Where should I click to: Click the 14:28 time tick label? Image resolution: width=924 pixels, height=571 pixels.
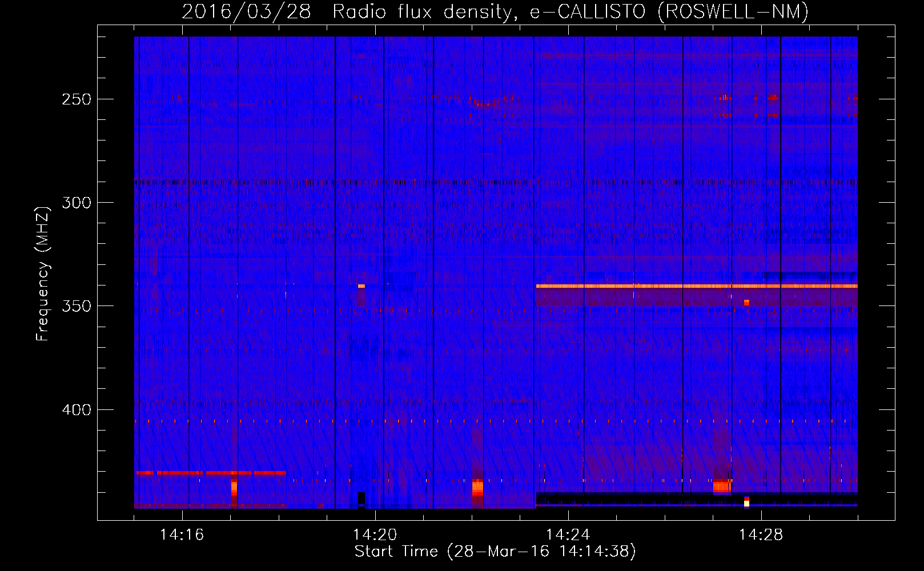761,535
